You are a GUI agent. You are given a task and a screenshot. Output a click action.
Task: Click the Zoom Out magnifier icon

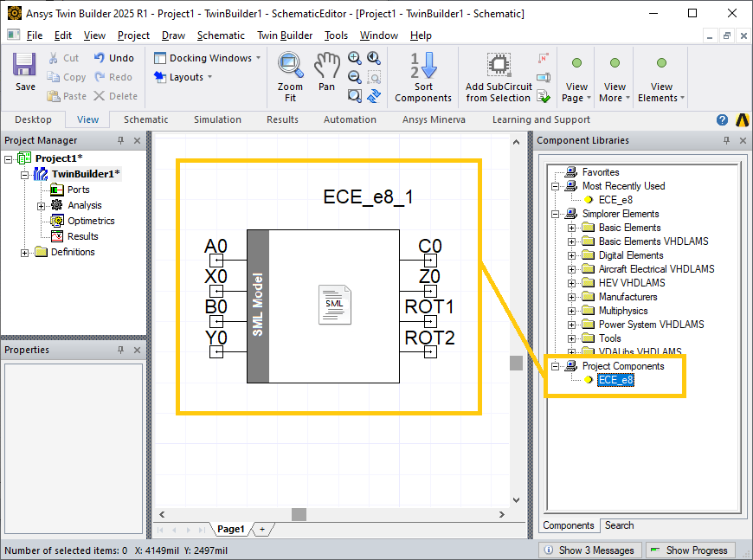[x=354, y=77]
